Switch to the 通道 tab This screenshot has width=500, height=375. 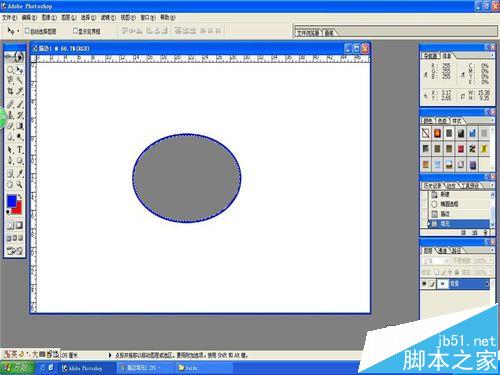click(x=443, y=250)
